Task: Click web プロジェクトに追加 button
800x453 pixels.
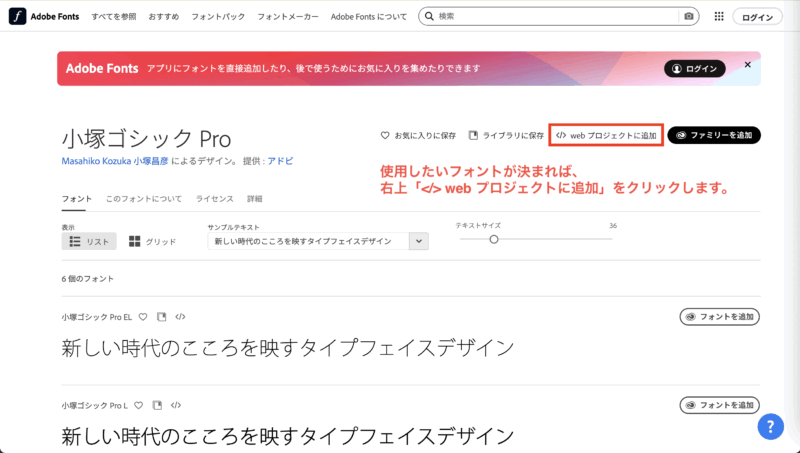Action: tap(606, 135)
